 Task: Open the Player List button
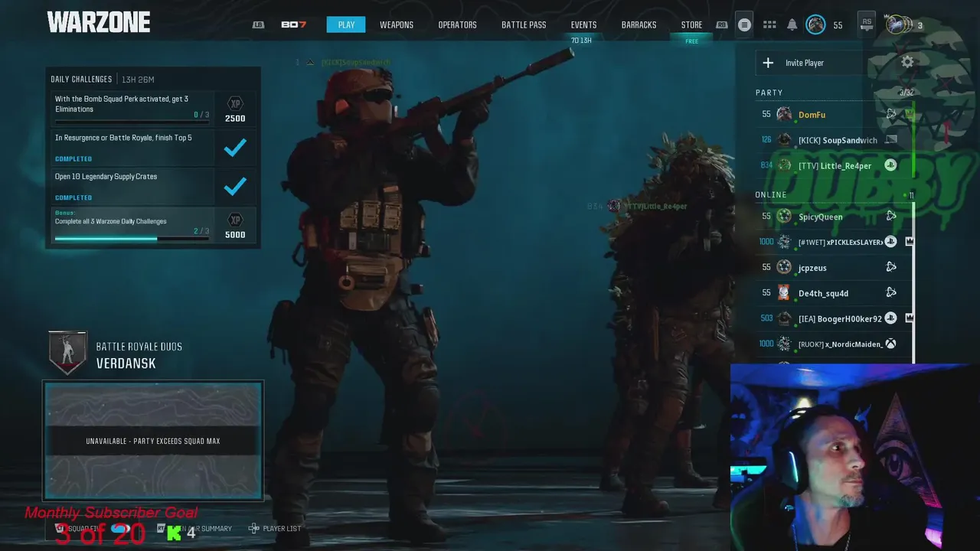click(275, 528)
